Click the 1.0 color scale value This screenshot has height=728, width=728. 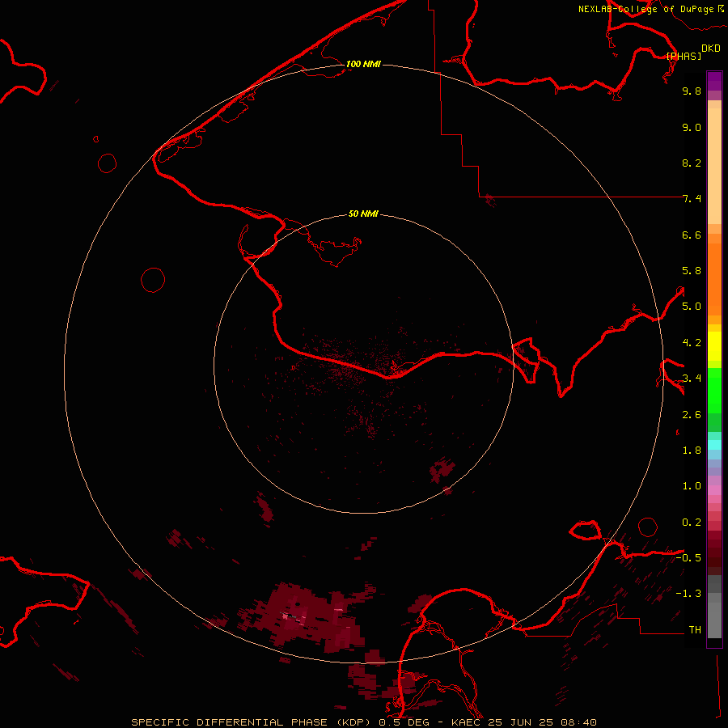[x=692, y=487]
